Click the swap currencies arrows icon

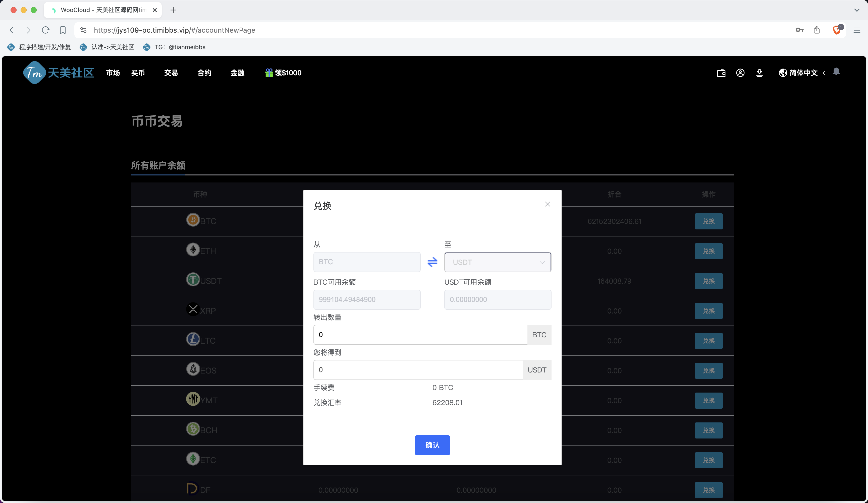[432, 262]
